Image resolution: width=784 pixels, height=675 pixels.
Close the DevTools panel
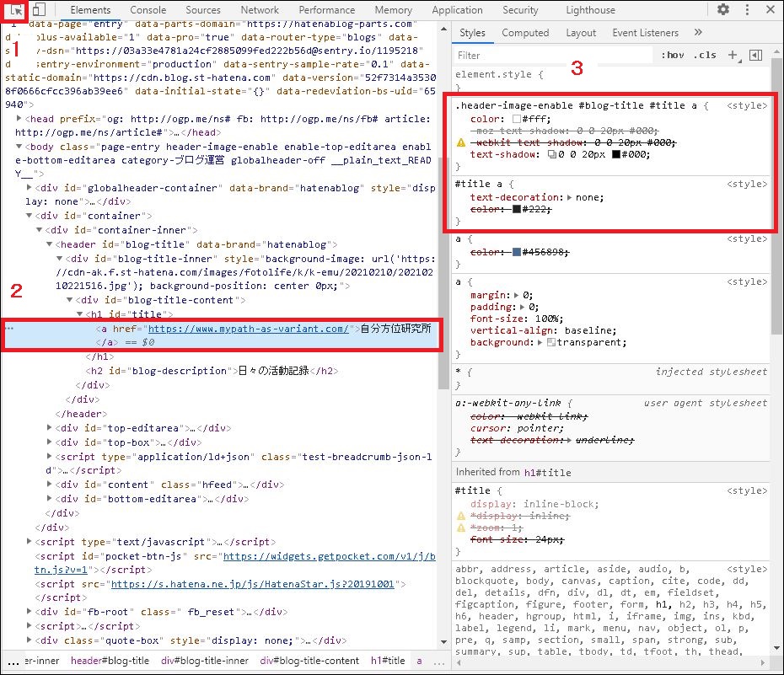771,9
